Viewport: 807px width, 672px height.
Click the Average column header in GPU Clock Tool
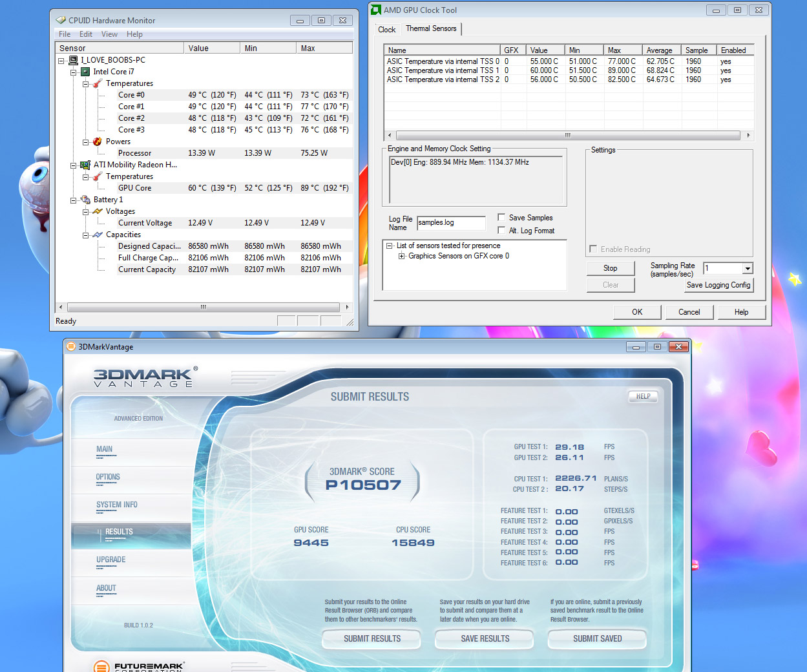tap(662, 50)
